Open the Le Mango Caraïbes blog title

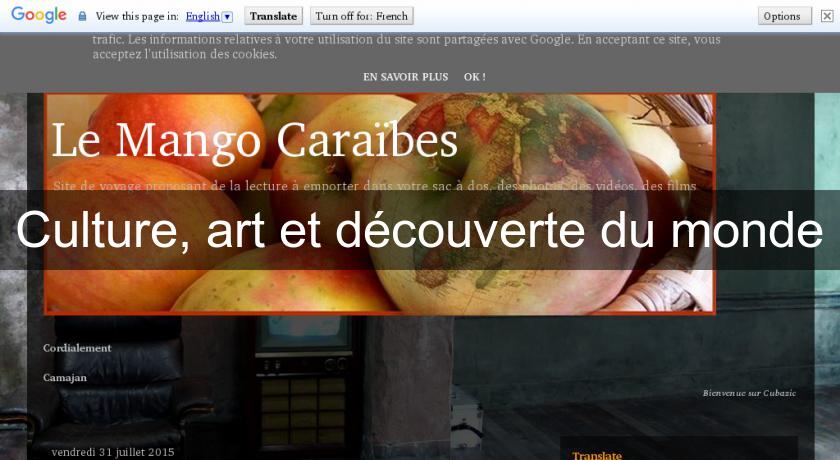tap(254, 141)
